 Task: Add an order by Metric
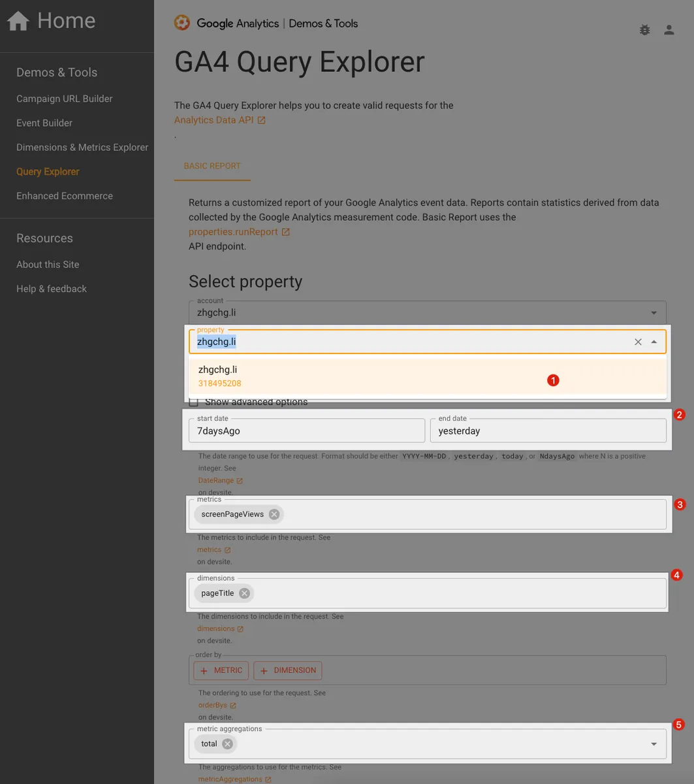click(221, 670)
